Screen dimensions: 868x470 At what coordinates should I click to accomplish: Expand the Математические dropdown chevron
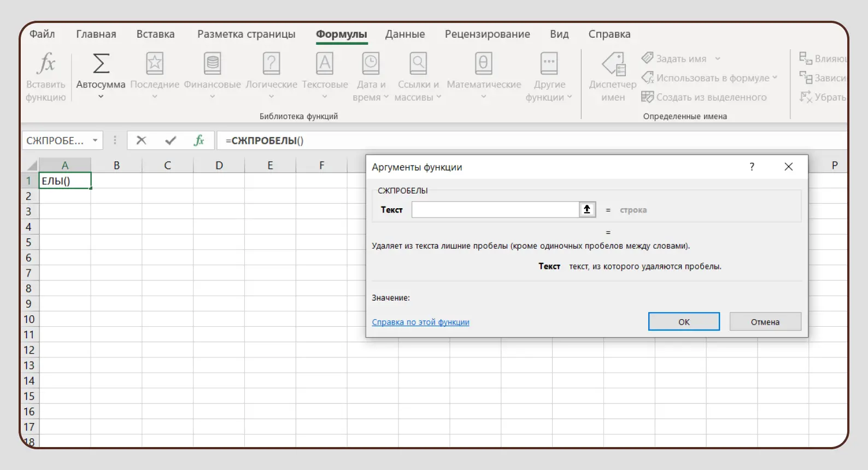(484, 97)
